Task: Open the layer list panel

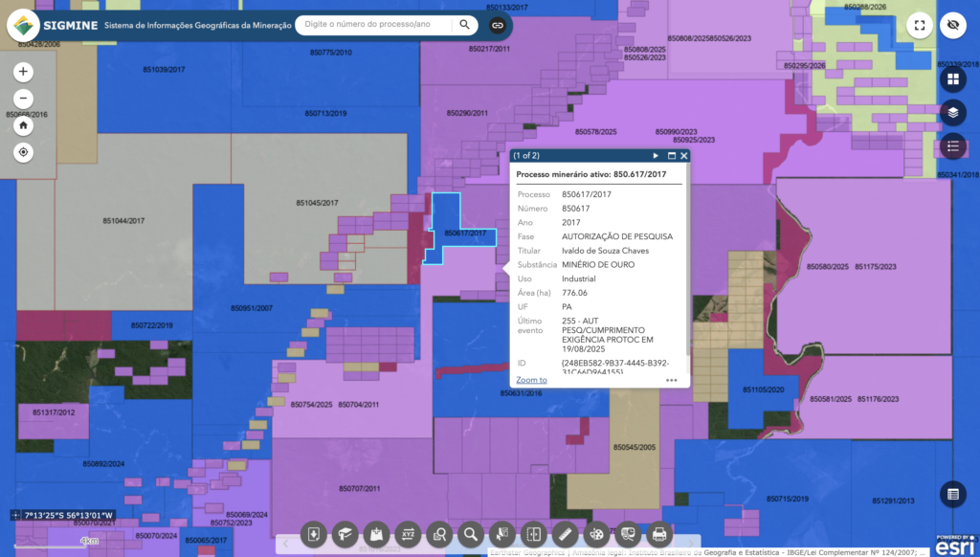Action: point(953,113)
